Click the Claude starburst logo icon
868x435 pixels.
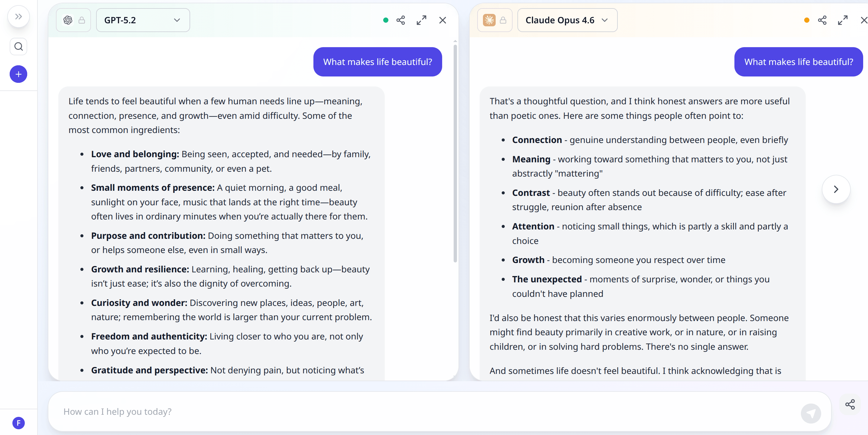pyautogui.click(x=489, y=20)
